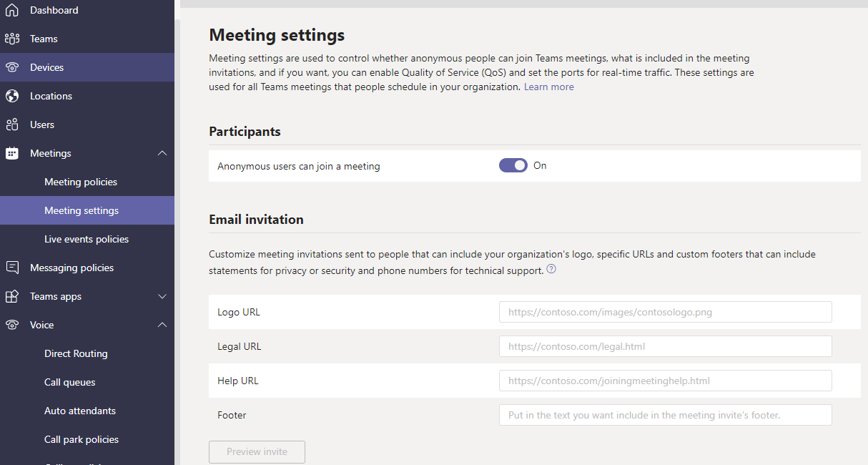Click the Locations globe icon
868x465 pixels.
pos(12,96)
